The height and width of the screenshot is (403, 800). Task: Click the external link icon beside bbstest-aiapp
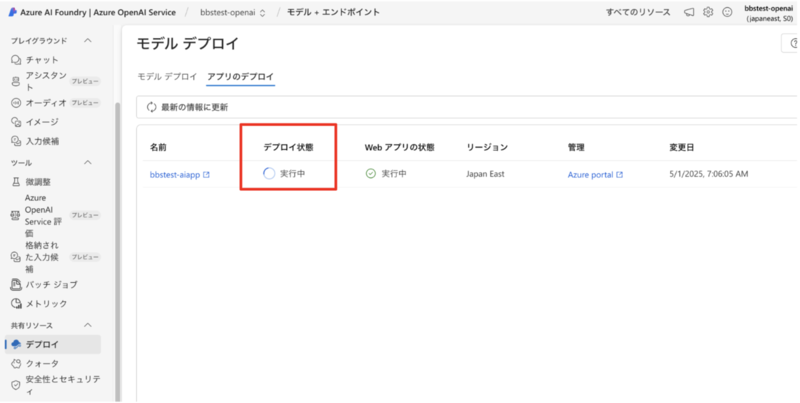(207, 174)
